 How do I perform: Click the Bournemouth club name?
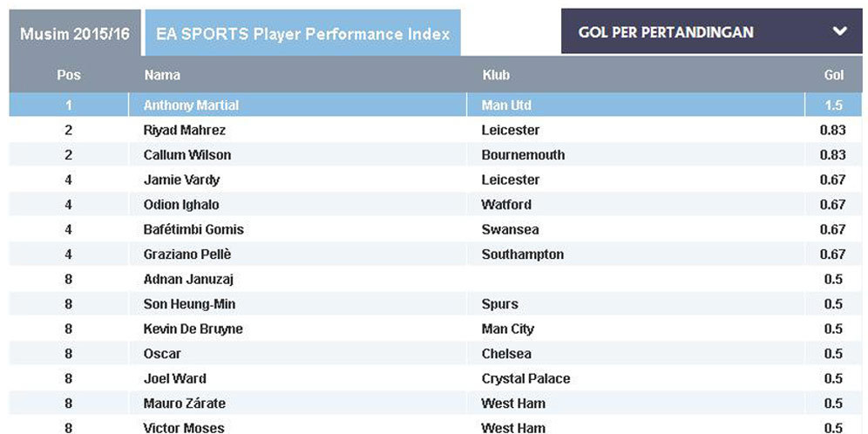coord(523,155)
